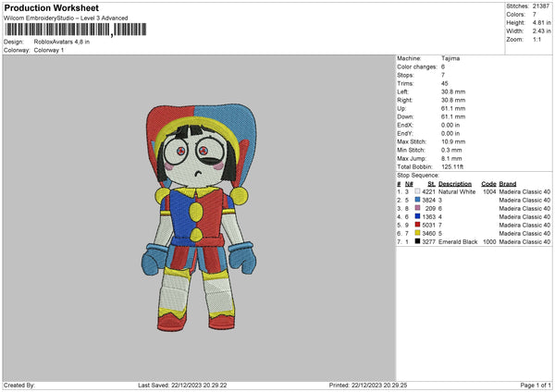Click the Zoom value 1:1

(x=536, y=39)
